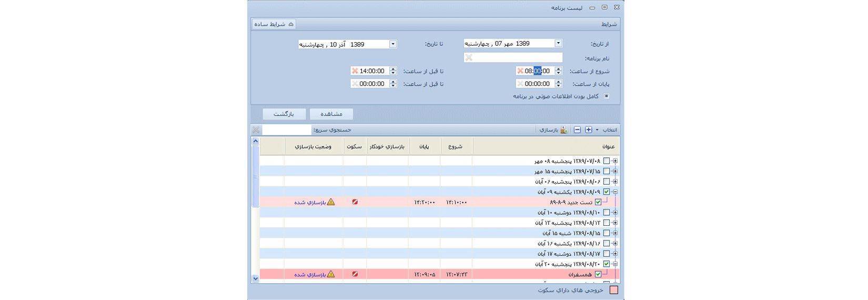Click the collapse-all minus icon in toolbar

[x=577, y=130]
